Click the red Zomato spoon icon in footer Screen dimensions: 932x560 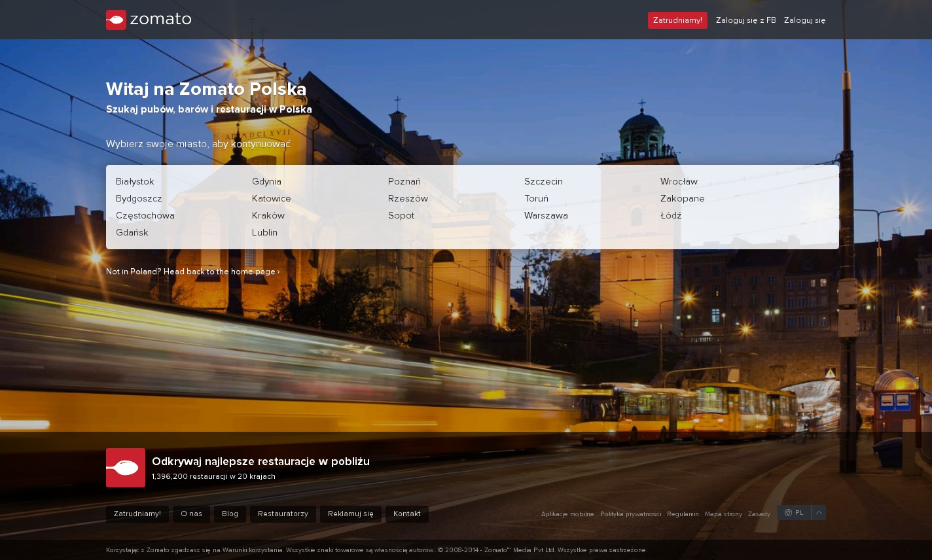click(126, 468)
